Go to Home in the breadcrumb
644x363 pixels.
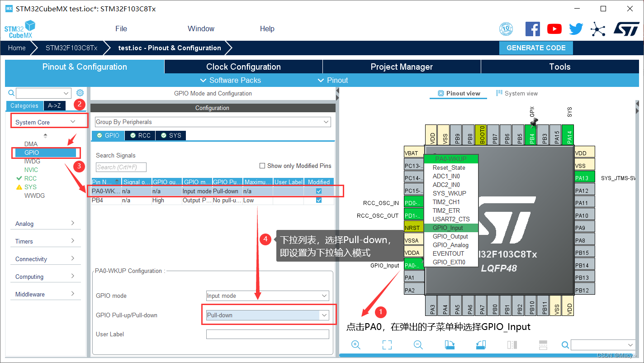pos(17,48)
